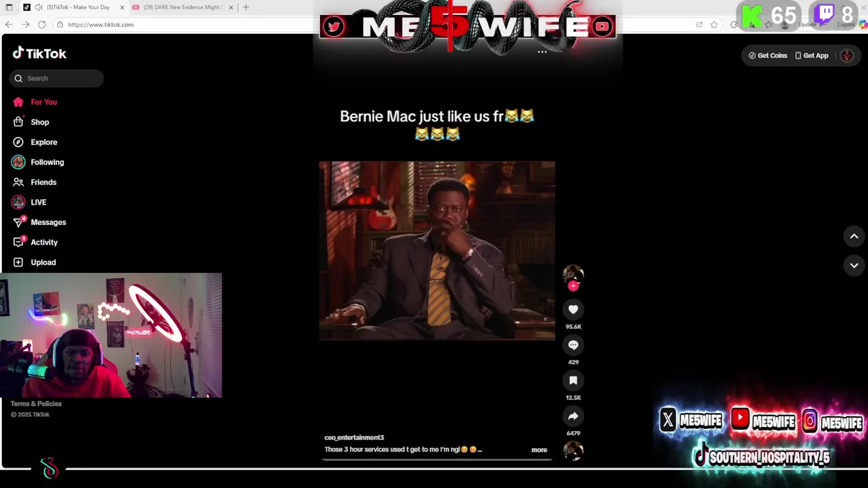Screen dimensions: 868x488
Task: Switch to the DARK New Evidence YouTube tab
Action: coord(182,7)
